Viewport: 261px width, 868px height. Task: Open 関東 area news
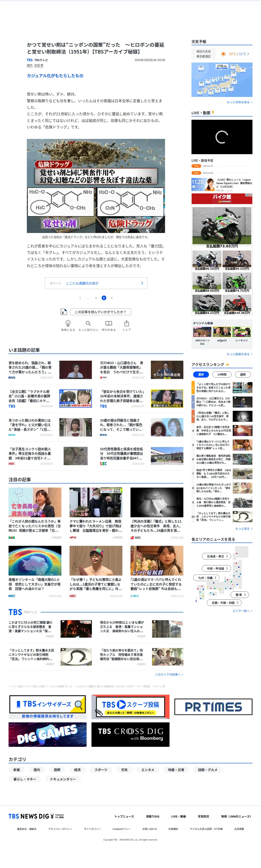tap(240, 595)
